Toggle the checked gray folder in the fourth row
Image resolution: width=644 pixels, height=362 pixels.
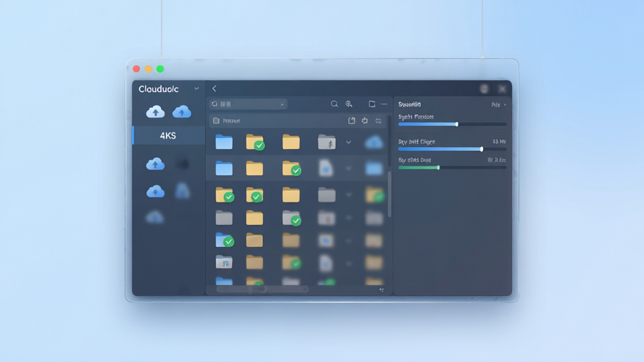(292, 218)
